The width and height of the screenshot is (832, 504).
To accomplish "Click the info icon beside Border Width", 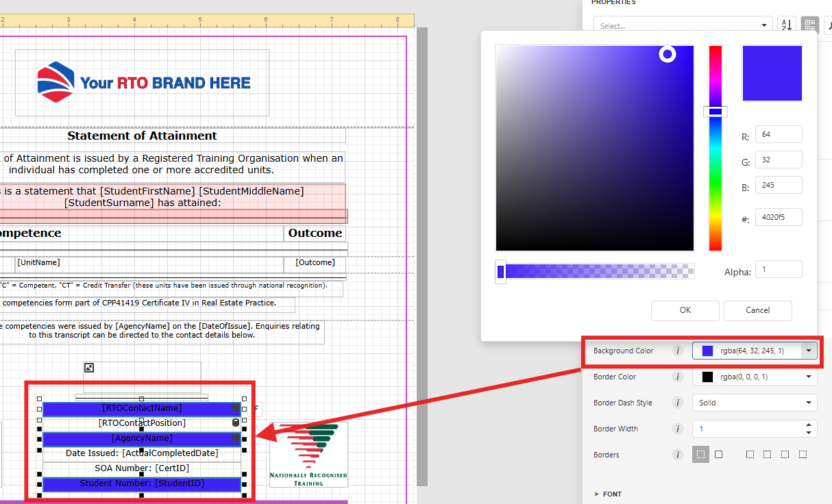I will coord(678,429).
